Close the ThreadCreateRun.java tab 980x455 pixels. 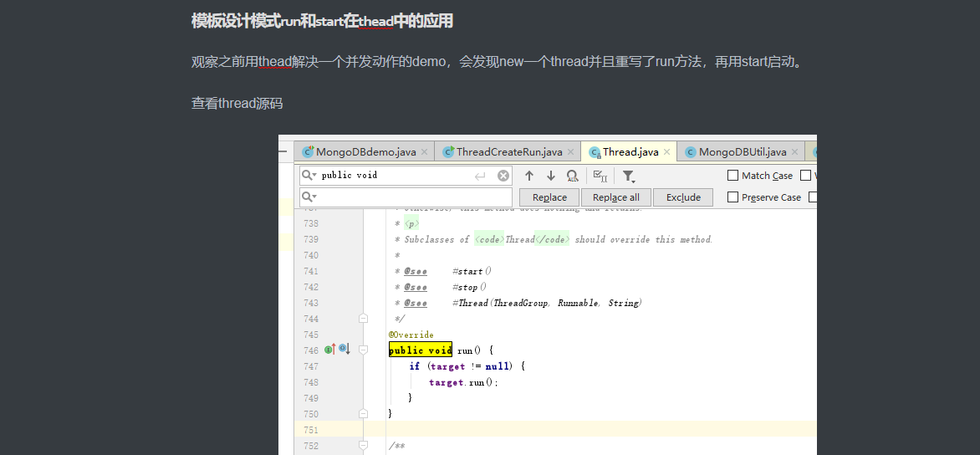pos(570,152)
